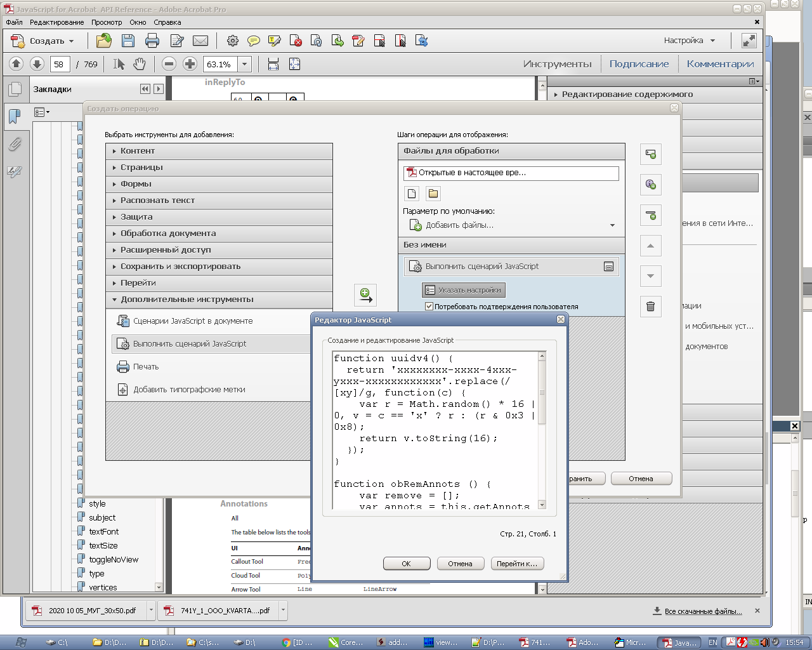Open the 'Добавить файлы...' dropdown
812x650 pixels.
(x=612, y=225)
